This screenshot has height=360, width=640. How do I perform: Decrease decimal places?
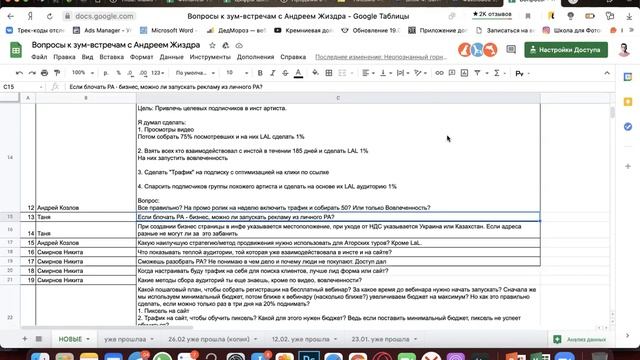[130, 73]
